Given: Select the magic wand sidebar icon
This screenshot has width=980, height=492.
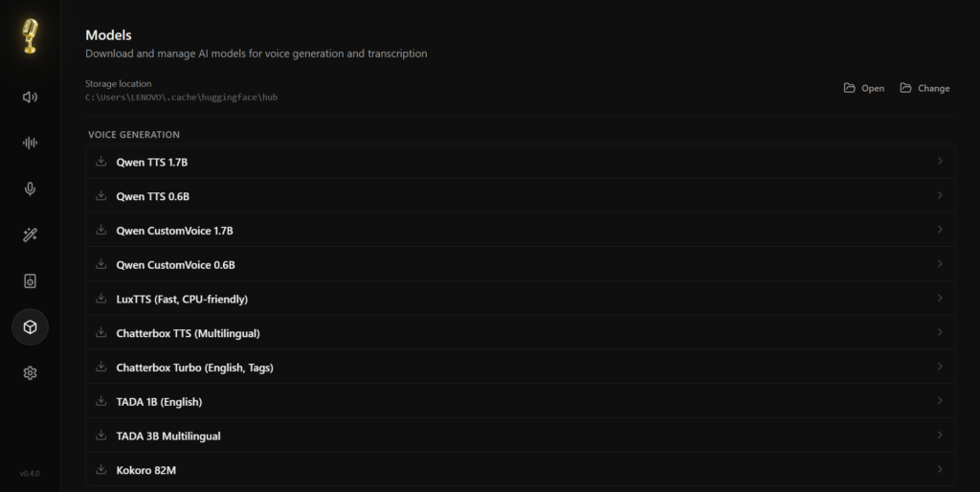Looking at the screenshot, I should tap(30, 235).
